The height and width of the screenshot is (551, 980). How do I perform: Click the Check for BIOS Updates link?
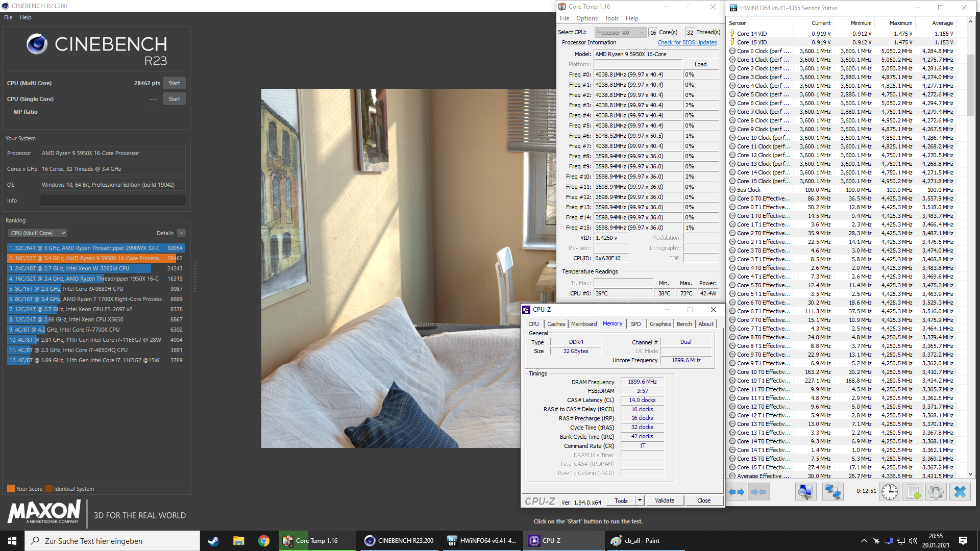click(x=687, y=43)
